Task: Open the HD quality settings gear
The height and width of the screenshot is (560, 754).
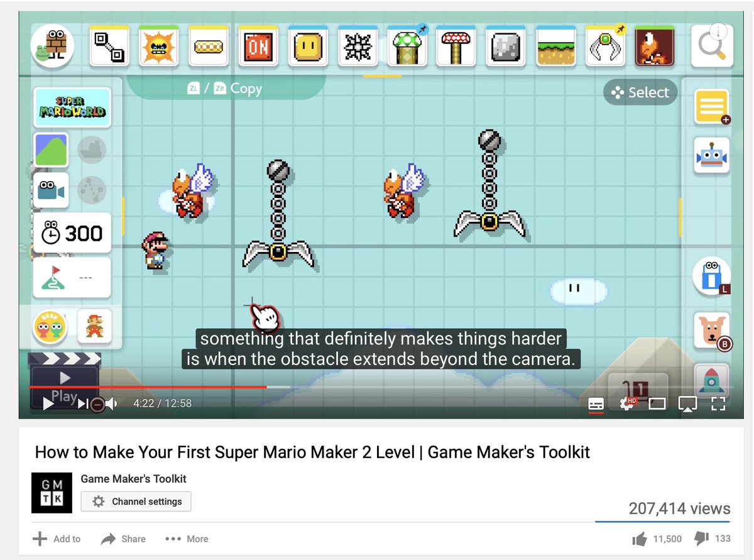Action: click(x=627, y=404)
